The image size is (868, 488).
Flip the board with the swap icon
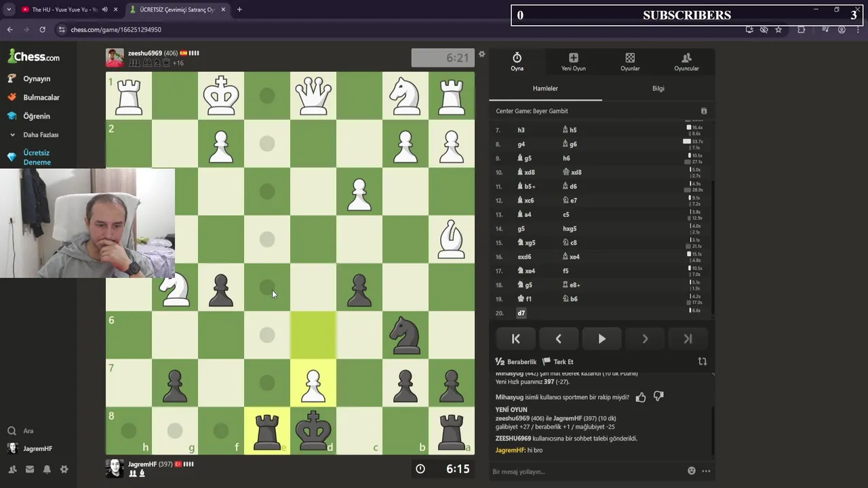(x=703, y=362)
